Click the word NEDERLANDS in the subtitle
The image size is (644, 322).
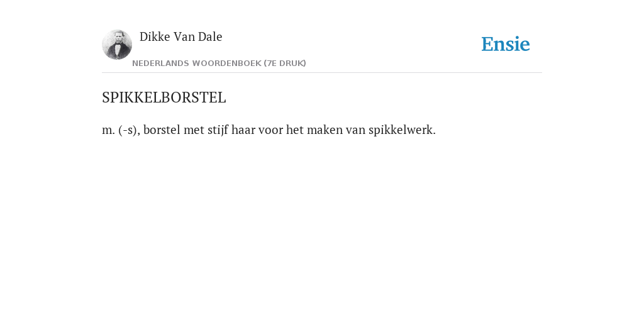pyautogui.click(x=160, y=64)
